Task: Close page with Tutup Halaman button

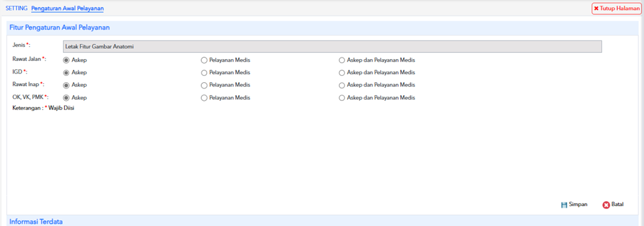Action: (x=617, y=9)
